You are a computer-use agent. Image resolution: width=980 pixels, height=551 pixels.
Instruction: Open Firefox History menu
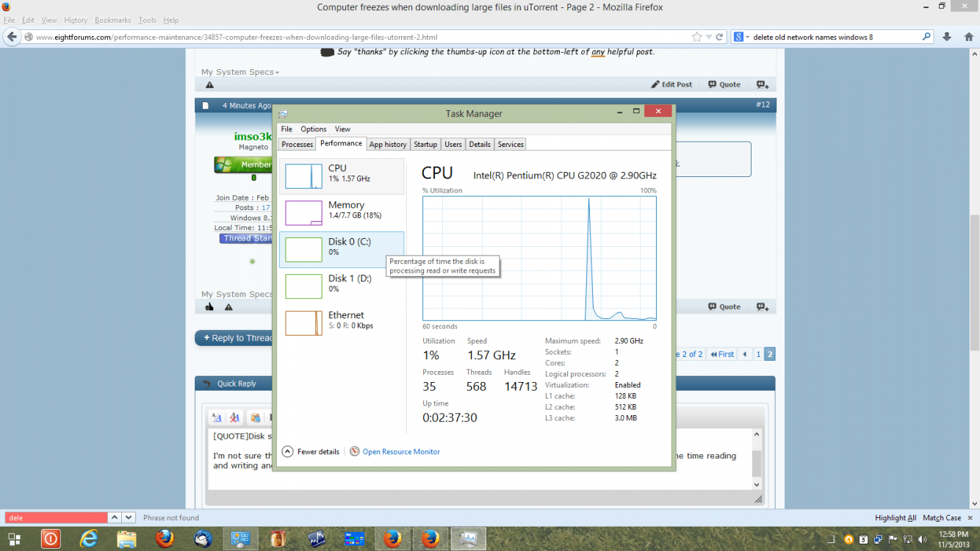[76, 20]
